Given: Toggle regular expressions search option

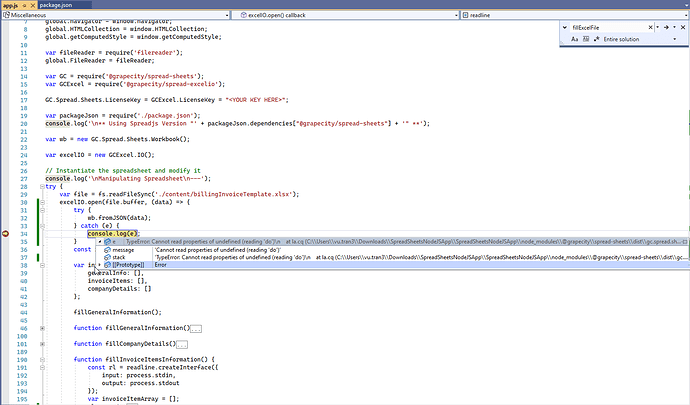Looking at the screenshot, I should (597, 39).
